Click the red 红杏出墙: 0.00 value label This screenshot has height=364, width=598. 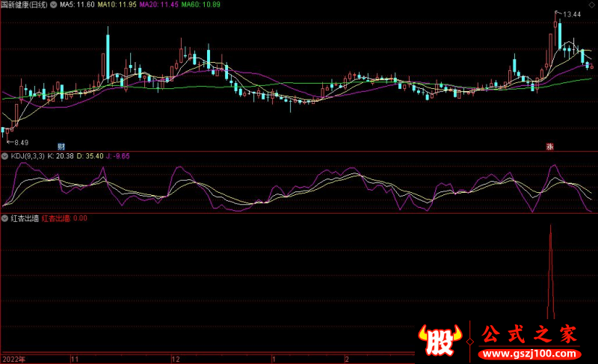[64, 219]
